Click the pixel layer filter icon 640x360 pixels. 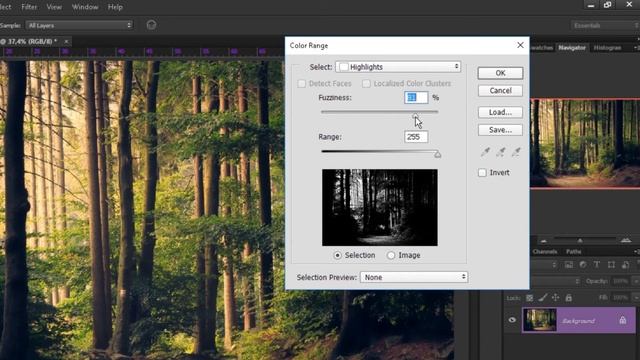[569, 264]
